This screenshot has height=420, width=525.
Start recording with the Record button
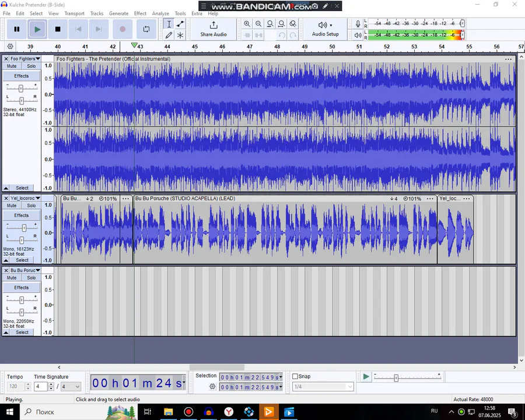[x=123, y=29]
